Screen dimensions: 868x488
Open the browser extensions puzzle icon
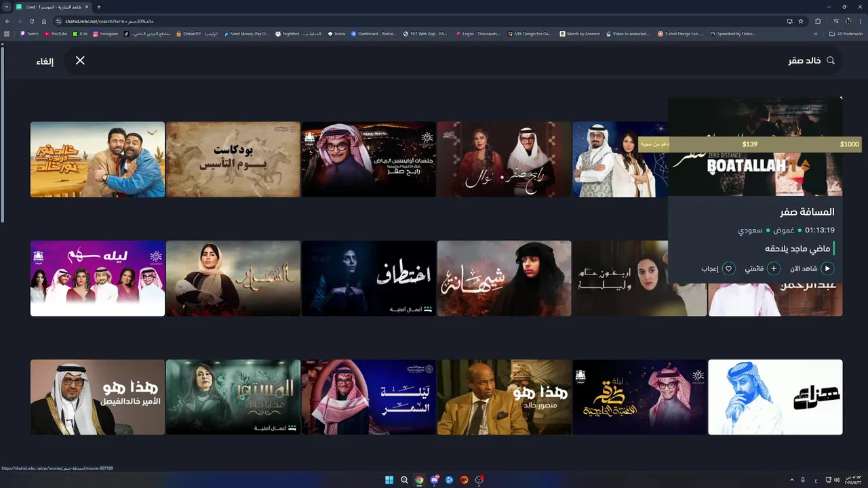click(x=818, y=21)
